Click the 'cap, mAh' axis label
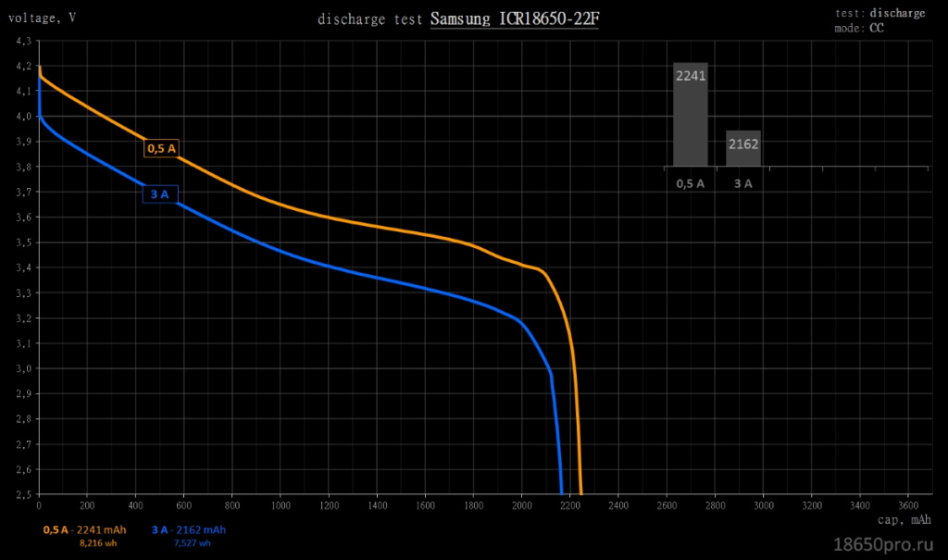The height and width of the screenshot is (560, 948). (904, 519)
